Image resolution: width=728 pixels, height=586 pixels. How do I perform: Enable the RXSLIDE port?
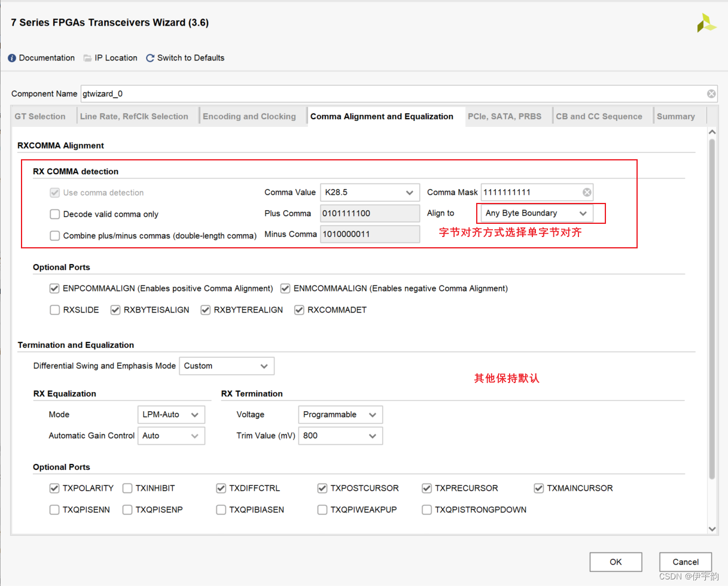coord(55,310)
